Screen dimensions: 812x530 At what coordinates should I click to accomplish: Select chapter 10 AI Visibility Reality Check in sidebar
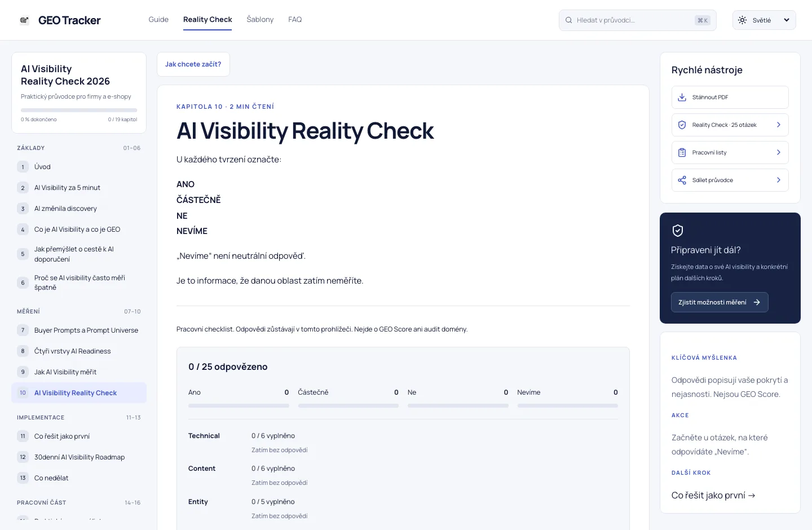pyautogui.click(x=79, y=393)
